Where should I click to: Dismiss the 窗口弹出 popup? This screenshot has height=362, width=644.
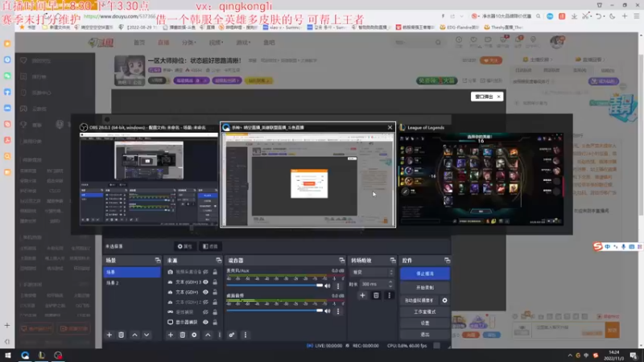pyautogui.click(x=498, y=97)
